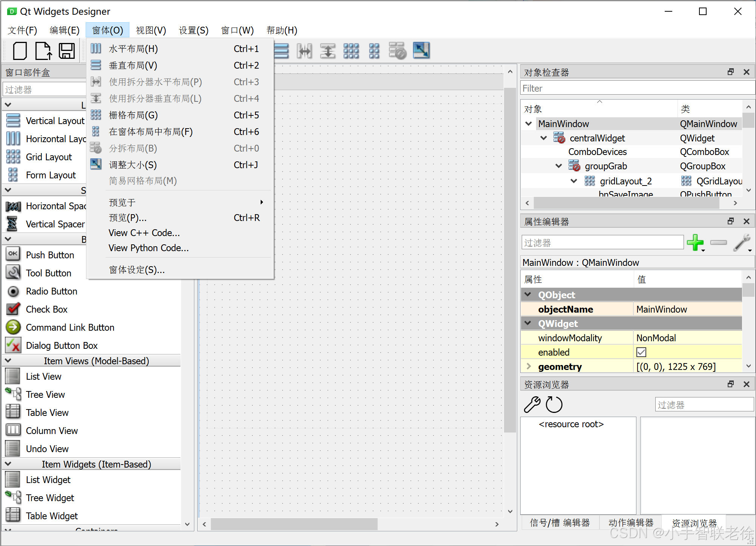Select the Vertical Spacer widget

tap(55, 224)
